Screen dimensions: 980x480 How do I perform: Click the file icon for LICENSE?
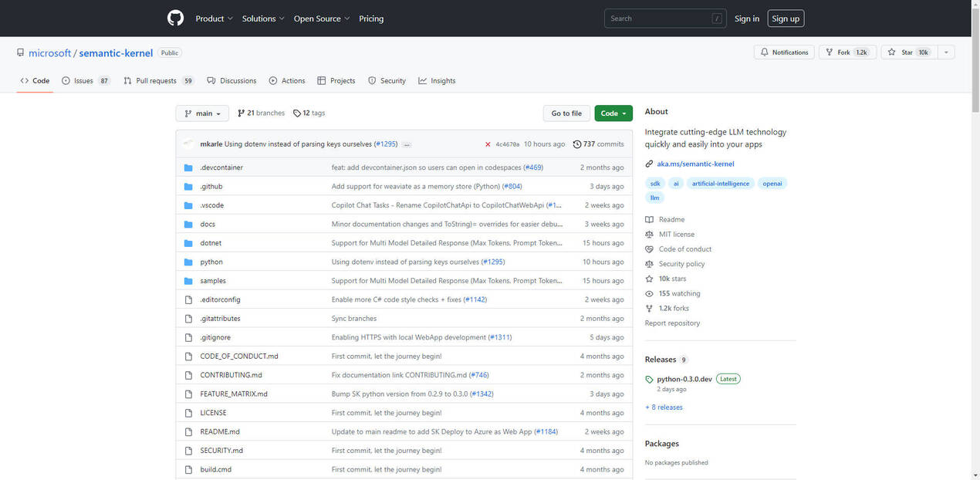click(x=188, y=413)
